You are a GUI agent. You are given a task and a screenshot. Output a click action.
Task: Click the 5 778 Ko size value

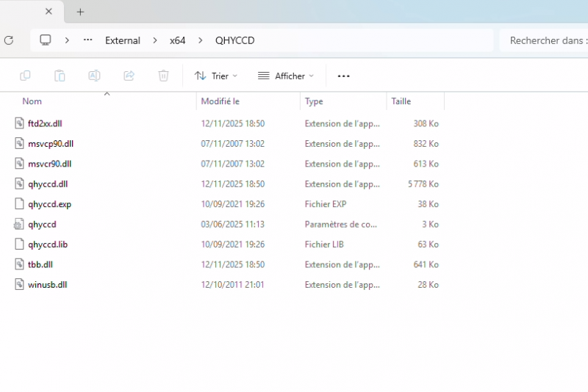point(423,184)
